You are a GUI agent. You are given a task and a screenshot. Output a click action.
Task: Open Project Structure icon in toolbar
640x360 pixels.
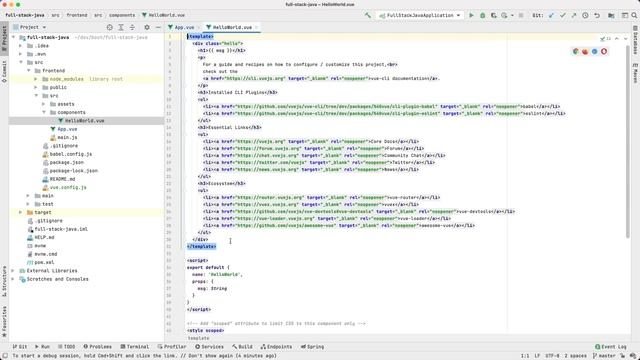pyautogui.click(x=611, y=15)
